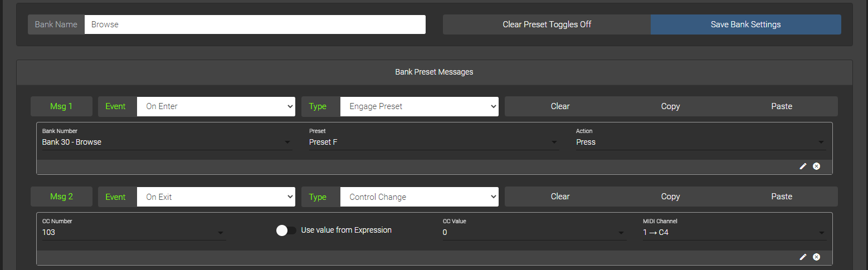The height and width of the screenshot is (270, 868).
Task: Click the circled X icon in Msg 2
Action: 816,257
